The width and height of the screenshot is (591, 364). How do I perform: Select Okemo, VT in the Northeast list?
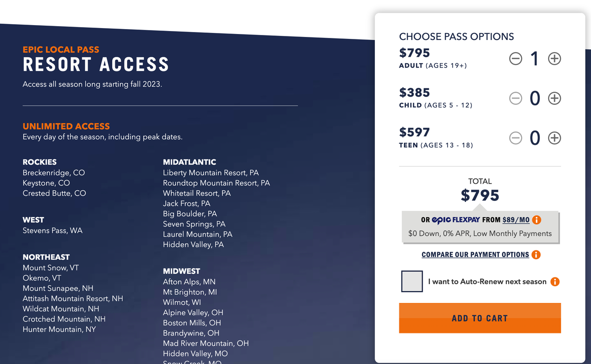coord(42,278)
